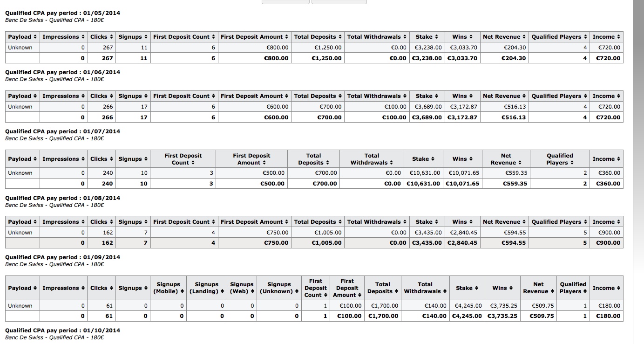
Task: Click sort arrows beside First Deposit Amount in 01/08/2014 table
Action: (287, 222)
